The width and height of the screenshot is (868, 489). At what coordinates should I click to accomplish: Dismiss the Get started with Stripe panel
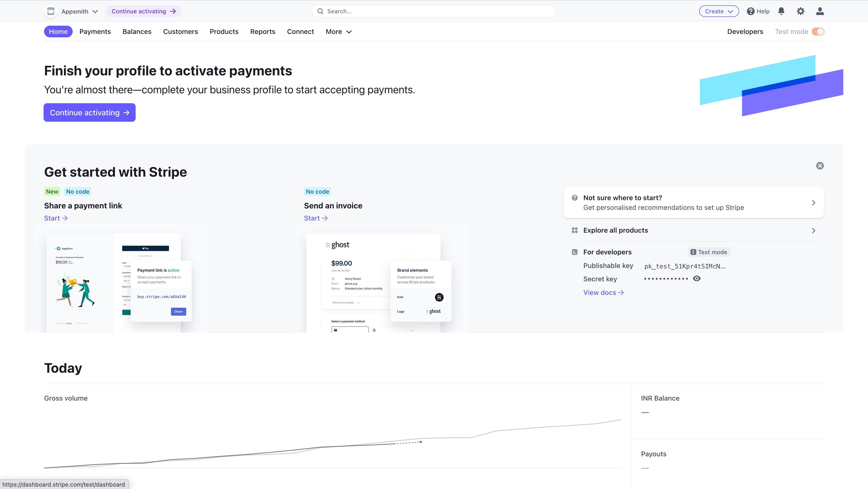tap(820, 166)
